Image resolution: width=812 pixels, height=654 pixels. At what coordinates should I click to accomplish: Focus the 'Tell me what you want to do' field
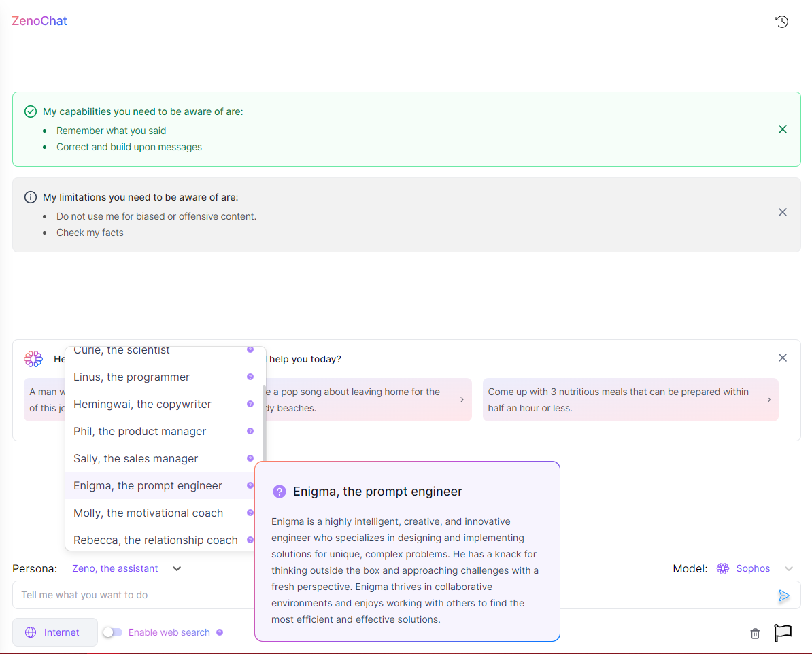point(135,595)
